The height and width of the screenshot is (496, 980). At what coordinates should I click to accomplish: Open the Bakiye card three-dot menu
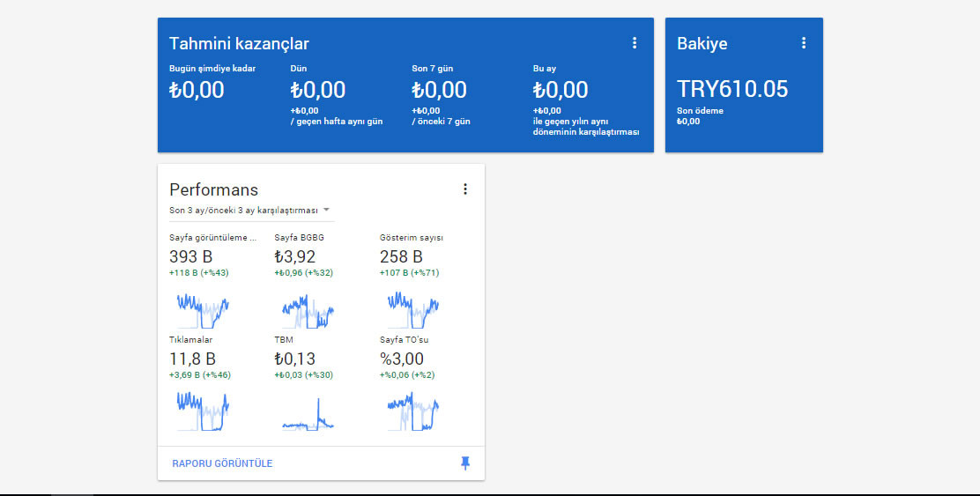[804, 43]
